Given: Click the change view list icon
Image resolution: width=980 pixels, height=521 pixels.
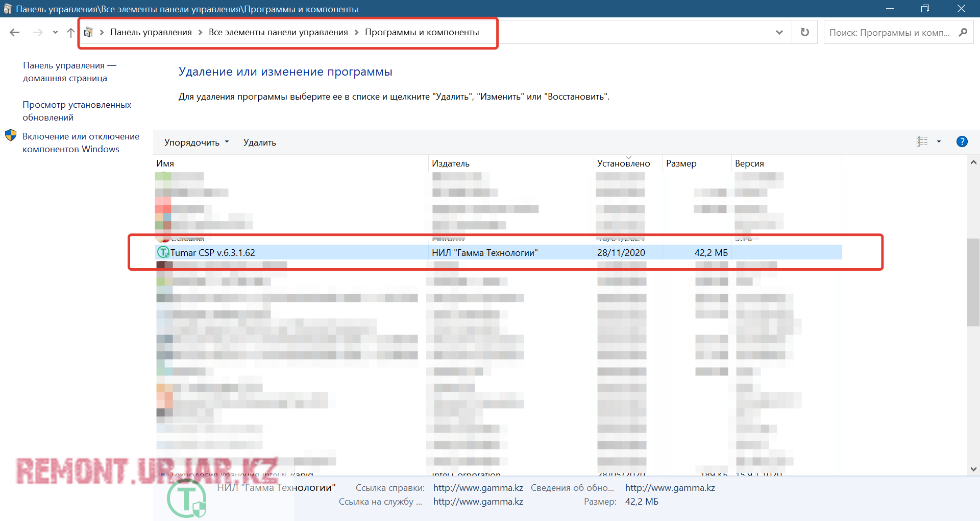Looking at the screenshot, I should pyautogui.click(x=921, y=141).
